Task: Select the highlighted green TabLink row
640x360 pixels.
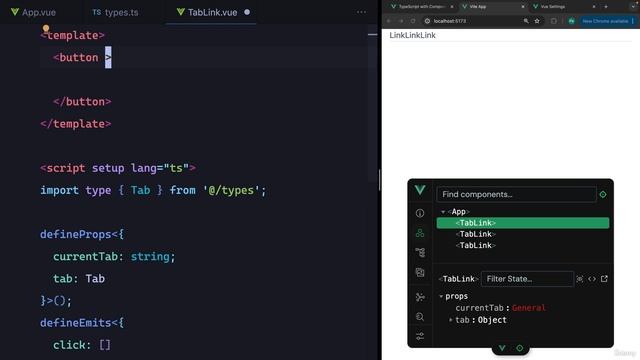Action: point(523,223)
